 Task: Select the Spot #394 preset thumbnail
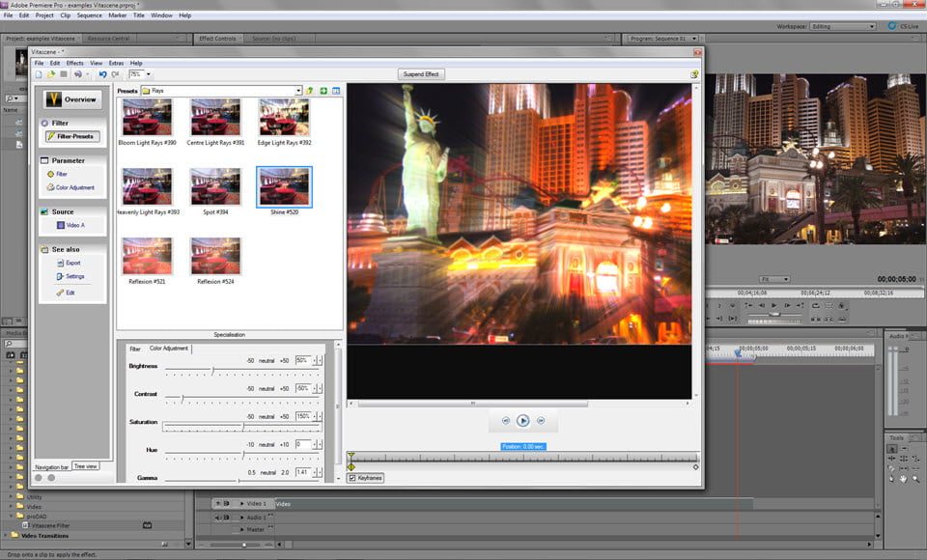[215, 187]
